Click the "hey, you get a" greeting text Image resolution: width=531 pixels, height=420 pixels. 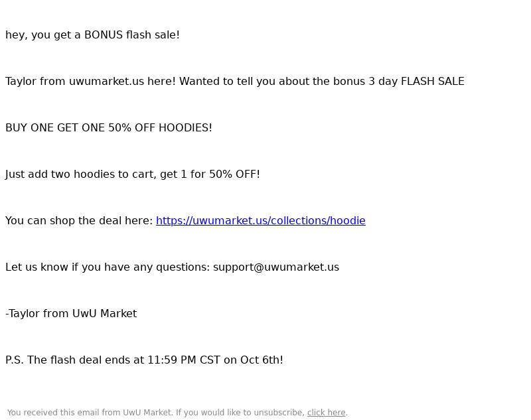click(x=43, y=35)
